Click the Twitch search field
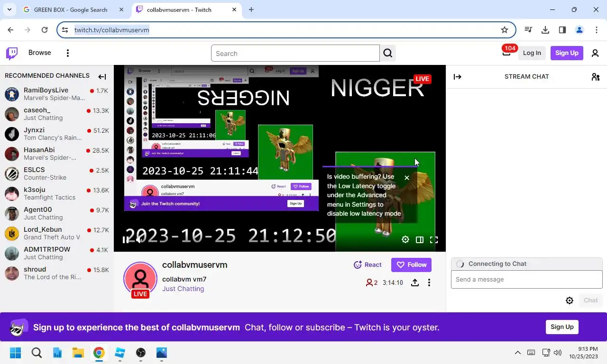 [x=295, y=53]
